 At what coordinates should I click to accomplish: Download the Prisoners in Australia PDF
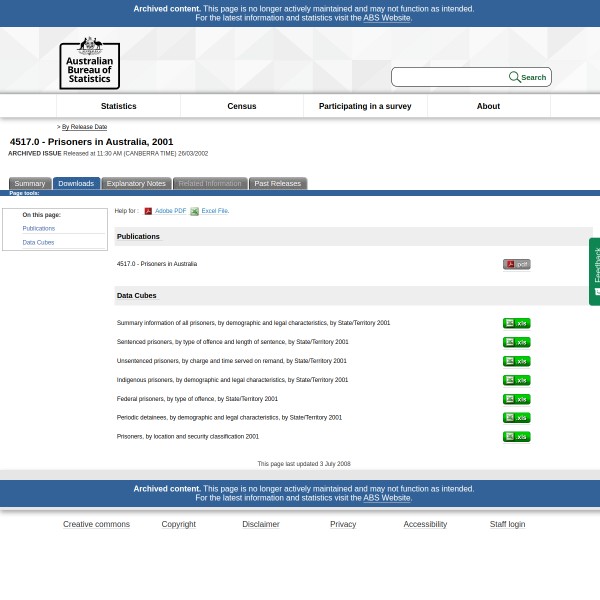[x=516, y=265]
